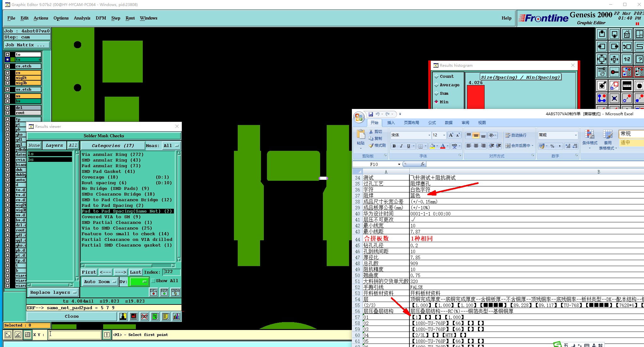Enable the Show All checkbox
The height and width of the screenshot is (347, 644).
click(x=153, y=281)
